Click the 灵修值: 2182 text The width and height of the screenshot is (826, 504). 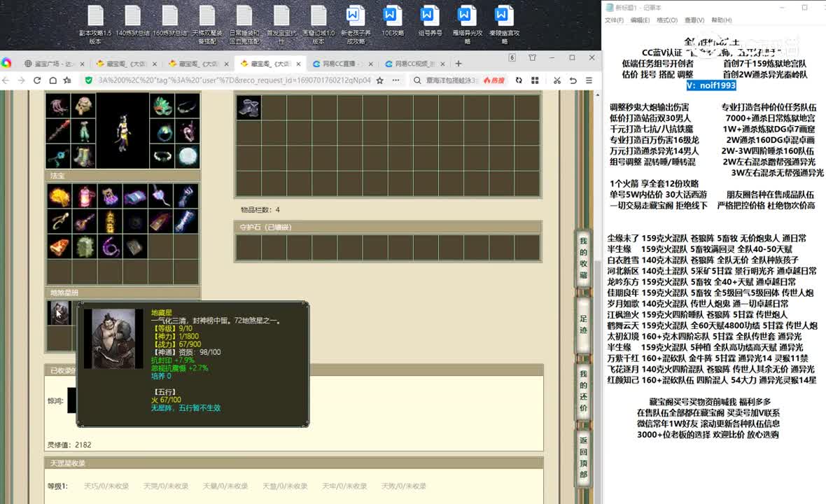pyautogui.click(x=69, y=445)
